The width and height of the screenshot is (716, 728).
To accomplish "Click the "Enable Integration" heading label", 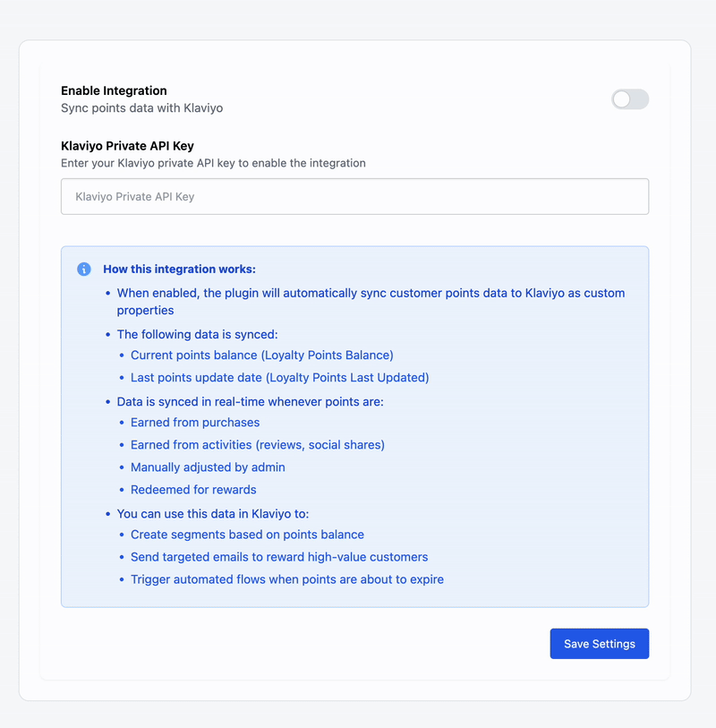I will (x=114, y=90).
